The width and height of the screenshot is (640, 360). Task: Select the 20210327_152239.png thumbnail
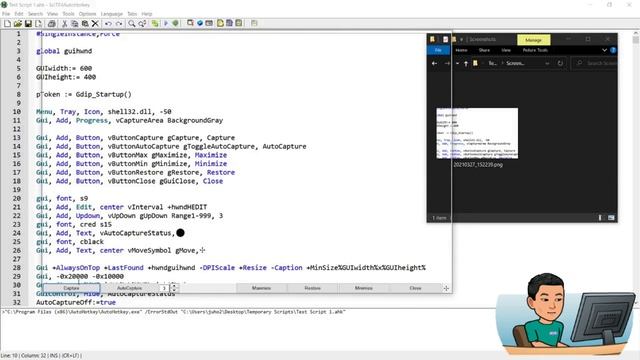tap(477, 133)
